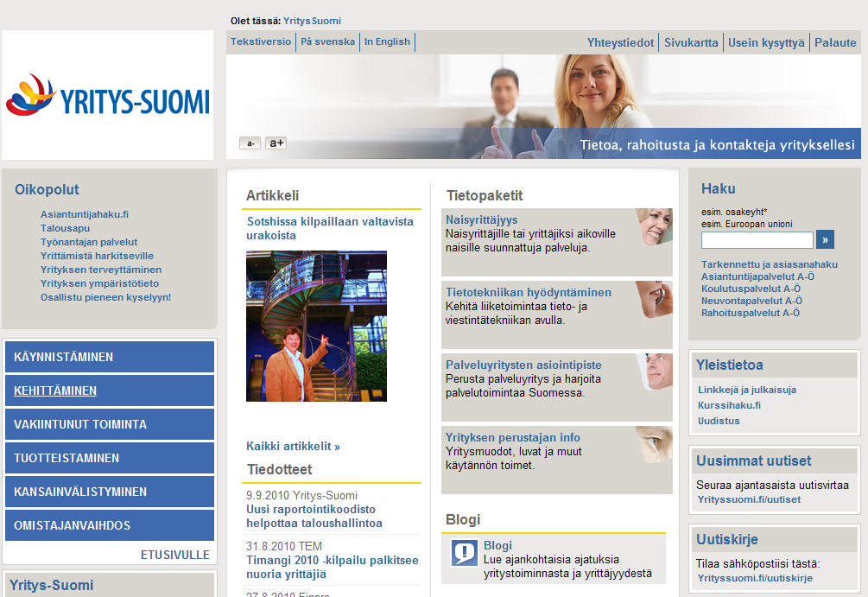868x597 pixels.
Task: Open Linkkejä ja julkaisuja link
Action: pyautogui.click(x=747, y=390)
